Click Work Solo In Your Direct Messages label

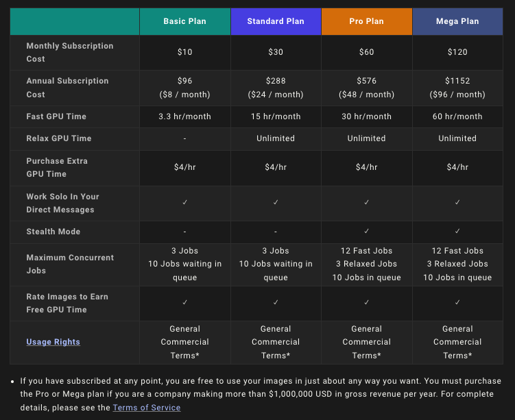tap(62, 203)
